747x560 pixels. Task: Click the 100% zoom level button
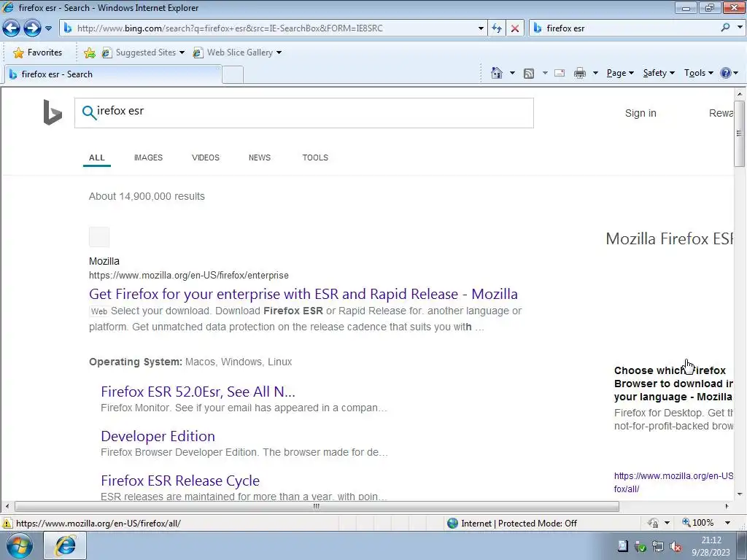698,523
